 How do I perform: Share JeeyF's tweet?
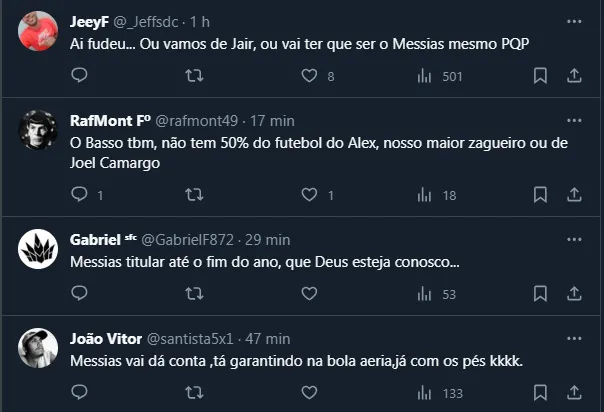[x=574, y=76]
